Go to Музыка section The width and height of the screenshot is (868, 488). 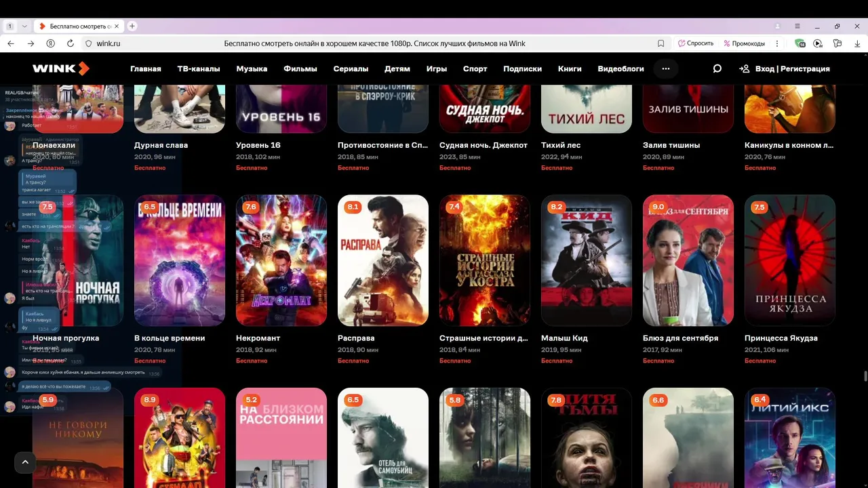point(252,68)
